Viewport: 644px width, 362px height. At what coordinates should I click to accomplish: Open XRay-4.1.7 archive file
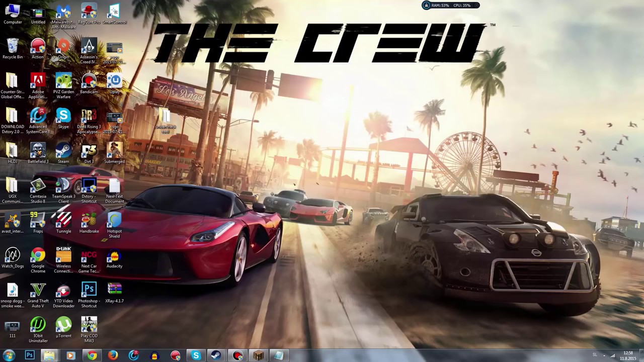coord(114,293)
